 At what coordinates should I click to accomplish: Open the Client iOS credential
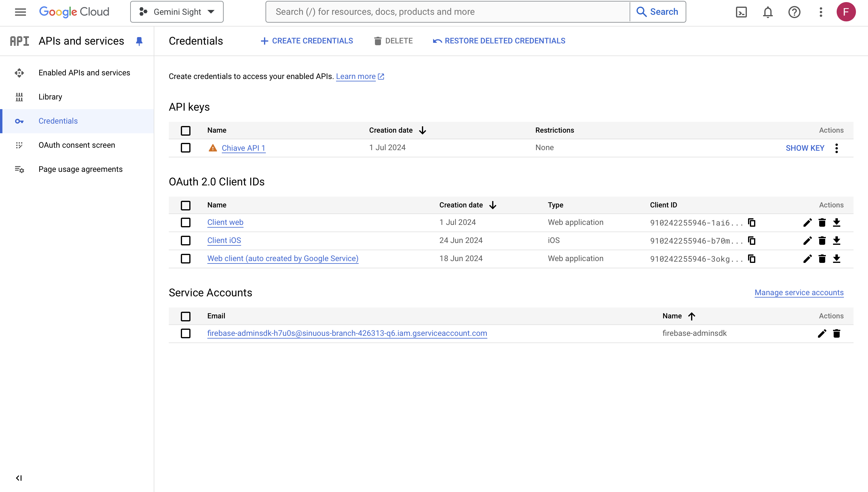click(x=224, y=241)
